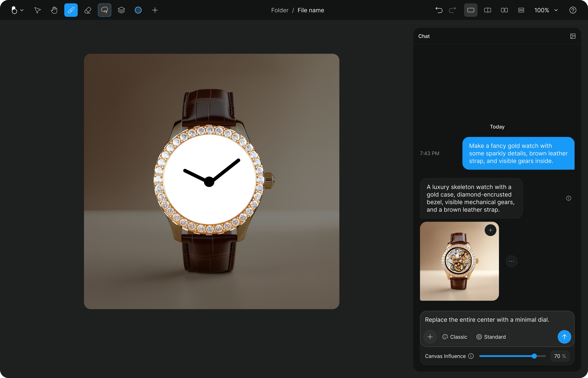Open the Standard quality selector
Viewport: 588px width, 378px height.
491,337
